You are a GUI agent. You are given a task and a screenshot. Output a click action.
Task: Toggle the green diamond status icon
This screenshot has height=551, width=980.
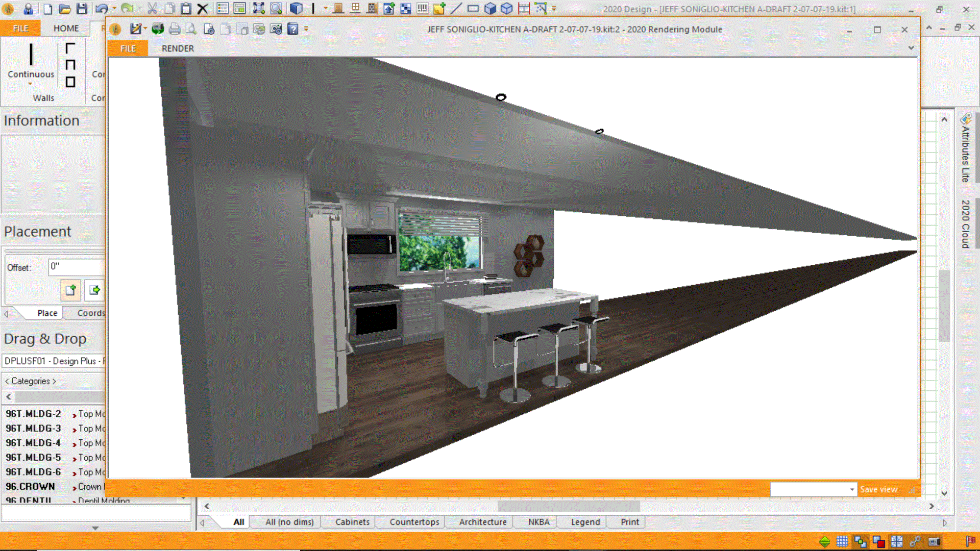tap(825, 541)
